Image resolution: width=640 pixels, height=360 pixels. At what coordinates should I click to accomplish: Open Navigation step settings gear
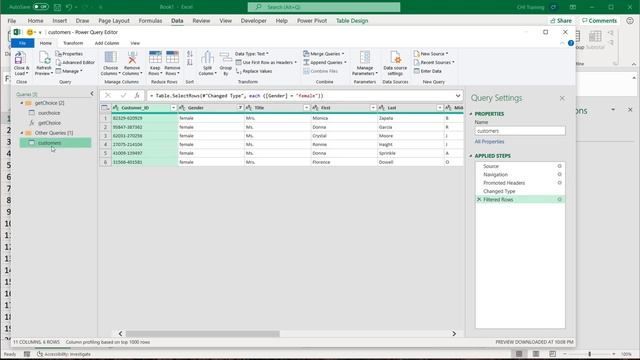pos(560,174)
